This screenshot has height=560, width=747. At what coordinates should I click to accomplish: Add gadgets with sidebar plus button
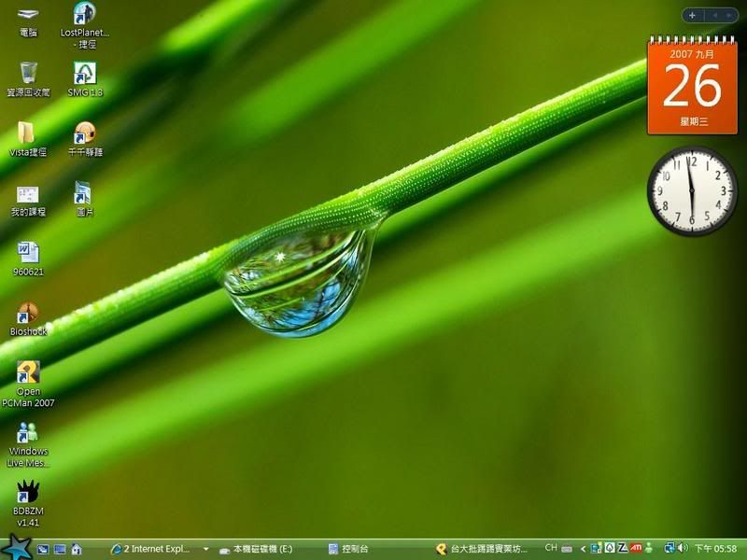[692, 15]
